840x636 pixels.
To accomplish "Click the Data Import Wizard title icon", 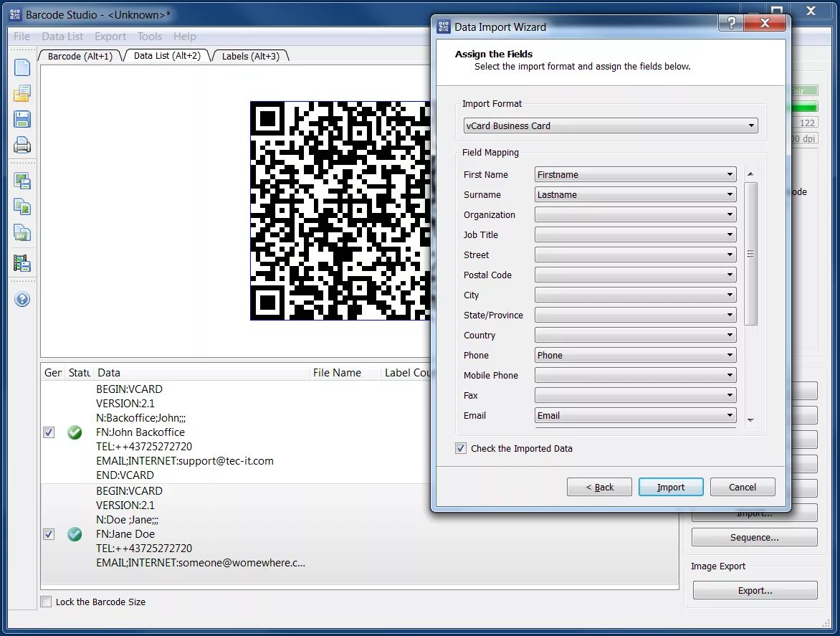I will 444,27.
